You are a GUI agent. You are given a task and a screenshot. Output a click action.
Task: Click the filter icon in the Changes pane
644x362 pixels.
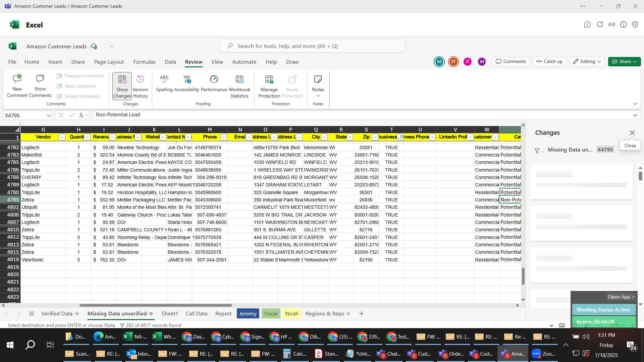[537, 151]
